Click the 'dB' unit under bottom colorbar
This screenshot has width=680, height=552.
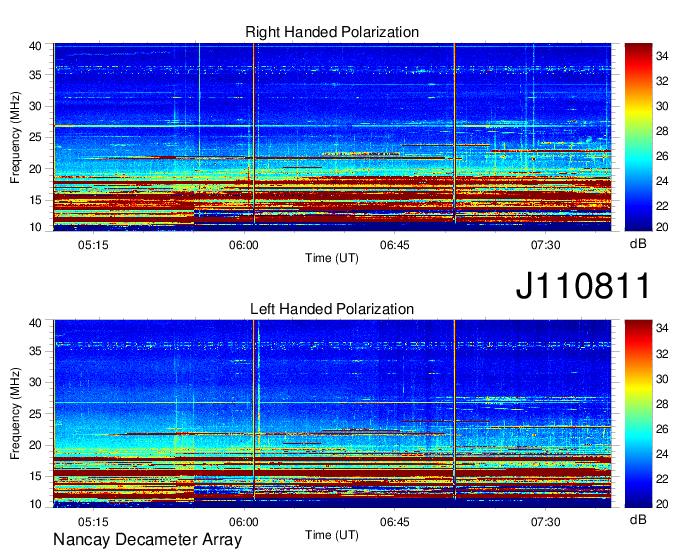pyautogui.click(x=638, y=520)
